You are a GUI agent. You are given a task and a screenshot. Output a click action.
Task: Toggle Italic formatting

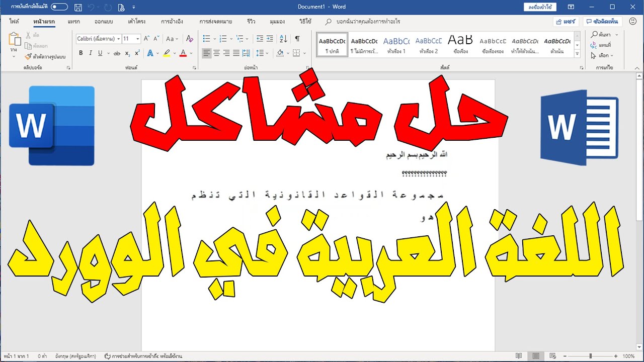[x=91, y=53]
